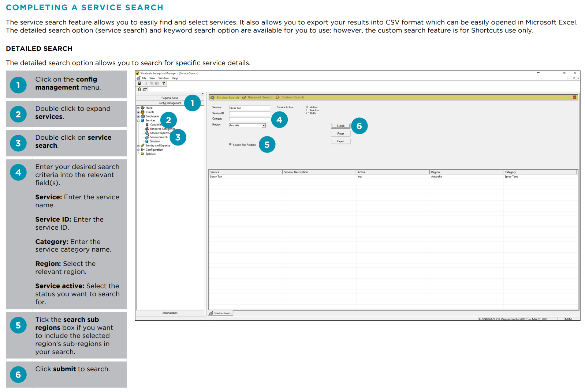Expand the Clients tree node
Image resolution: width=585 pixels, height=392 pixels.
pos(138,112)
